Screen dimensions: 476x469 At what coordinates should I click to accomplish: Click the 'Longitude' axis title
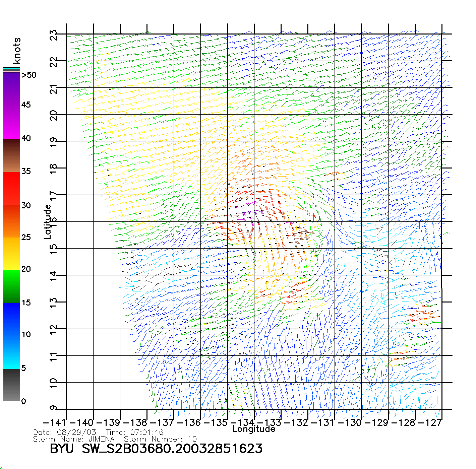[x=254, y=429]
